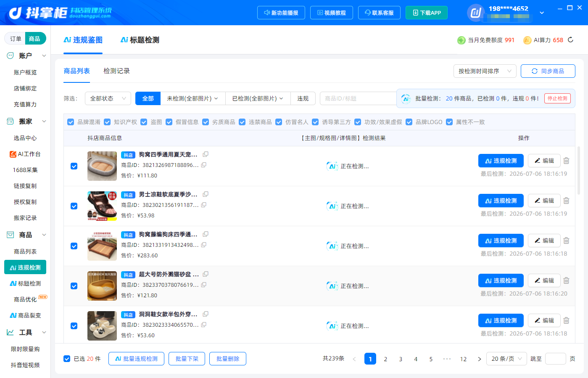Click the 同步商品 button
This screenshot has height=378, width=588.
coord(548,71)
